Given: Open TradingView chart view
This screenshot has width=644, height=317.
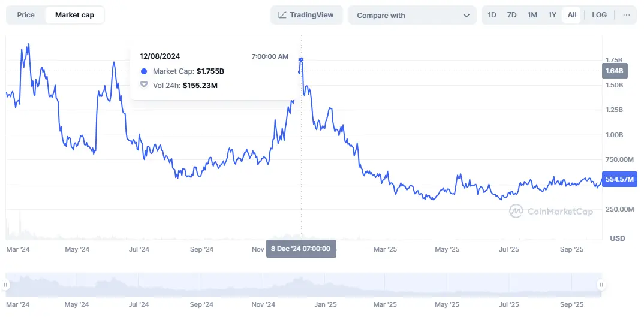Looking at the screenshot, I should coord(306,15).
